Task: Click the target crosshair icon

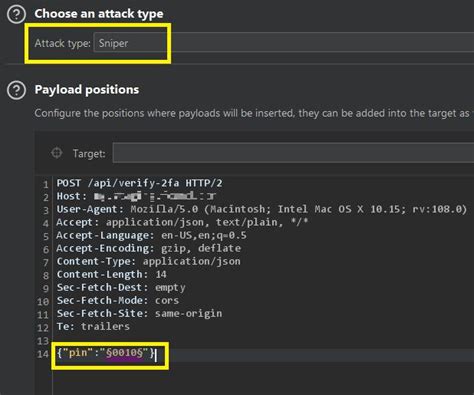Action: click(x=56, y=153)
